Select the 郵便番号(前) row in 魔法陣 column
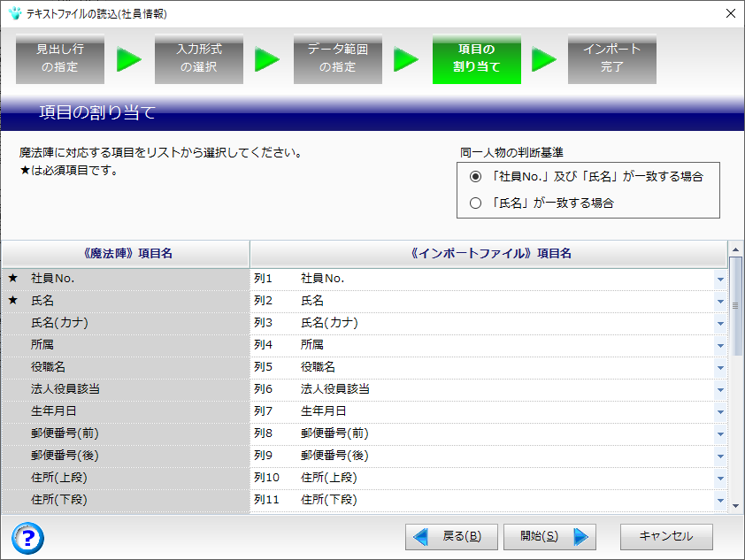The image size is (745, 560). [126, 433]
